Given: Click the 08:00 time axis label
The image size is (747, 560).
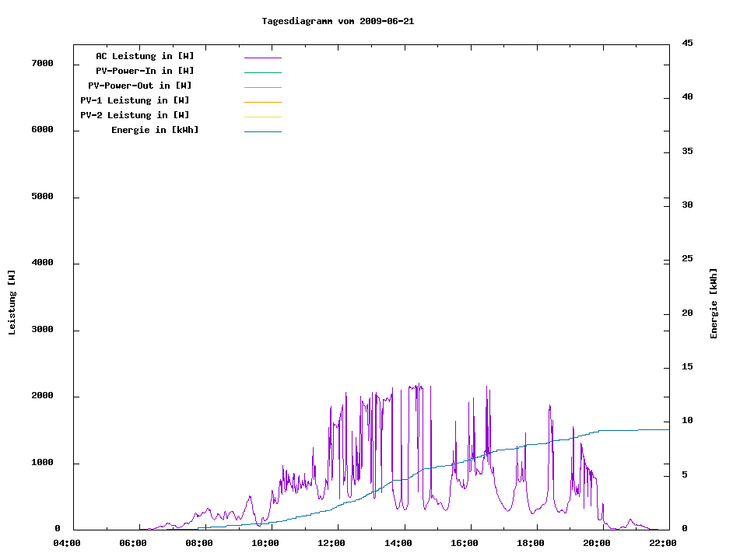Looking at the screenshot, I should point(199,544).
